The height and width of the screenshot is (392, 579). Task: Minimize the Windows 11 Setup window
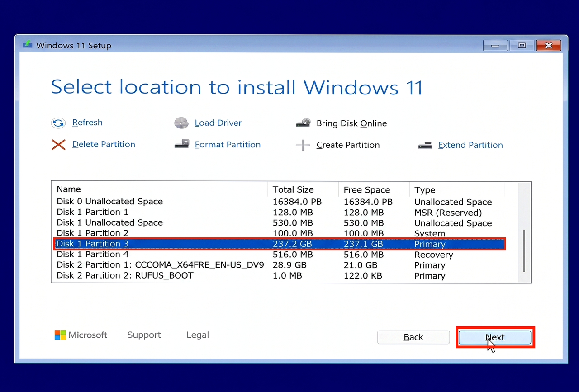point(495,45)
